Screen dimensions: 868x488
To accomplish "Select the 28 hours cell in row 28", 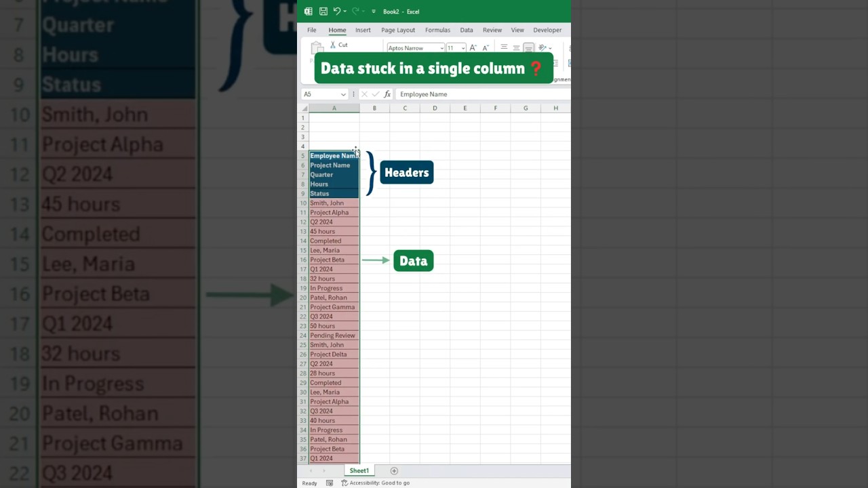I will (334, 373).
